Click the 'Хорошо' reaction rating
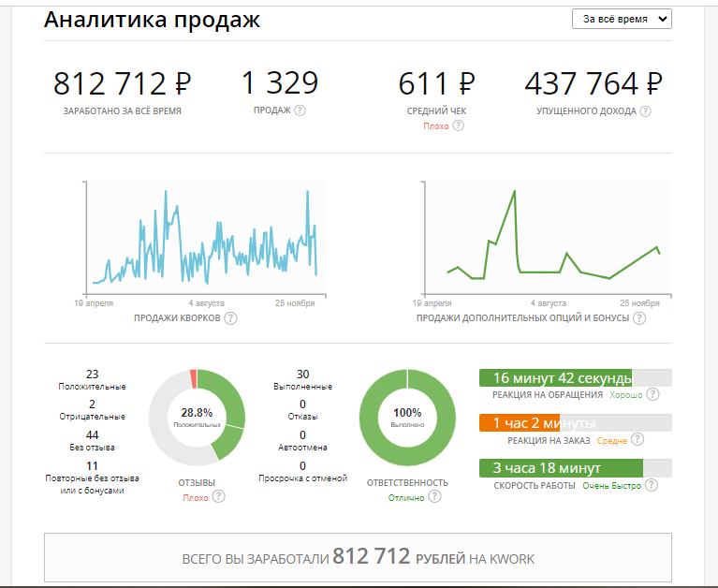The width and height of the screenshot is (718, 588). (626, 395)
